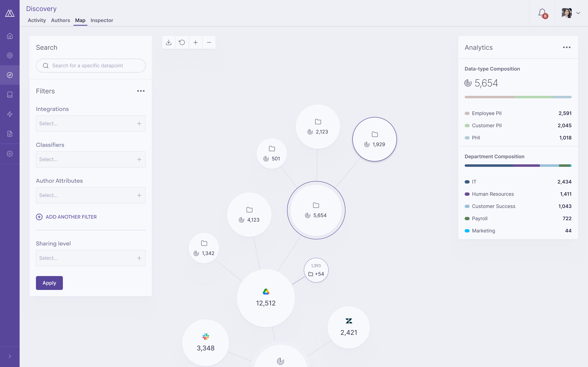588x367 pixels.
Task: Open the Classifiers select dropdown
Action: pyautogui.click(x=91, y=159)
